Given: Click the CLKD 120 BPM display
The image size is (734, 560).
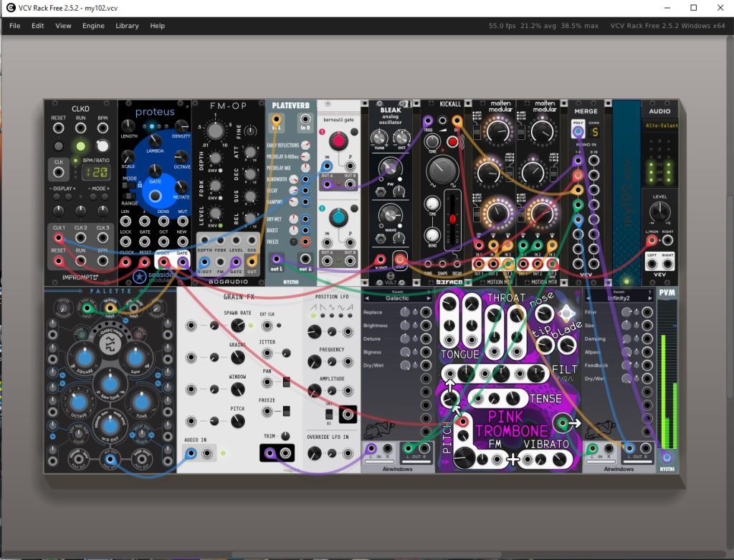Looking at the screenshot, I should click(x=96, y=172).
